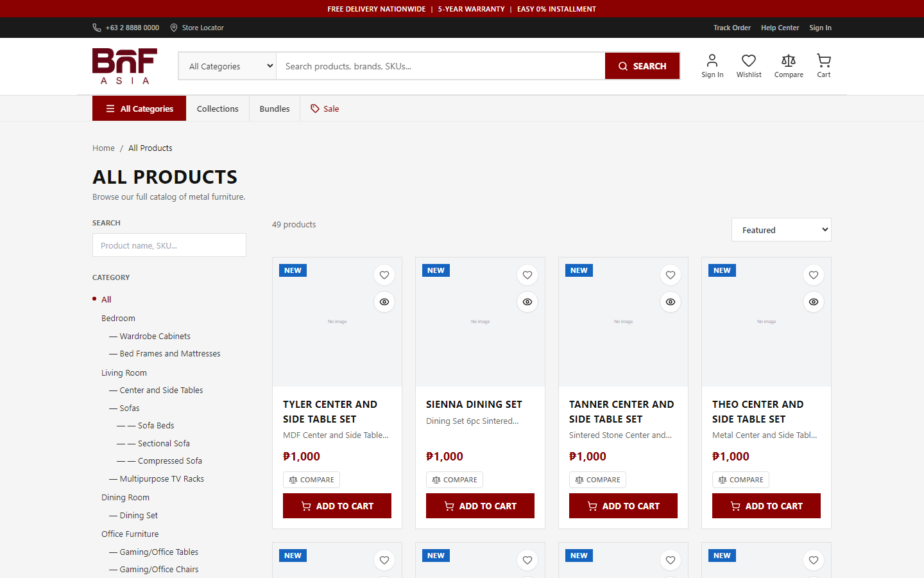This screenshot has height=578, width=924.
Task: Filter by Gaming/Office Tables
Action: point(154,552)
